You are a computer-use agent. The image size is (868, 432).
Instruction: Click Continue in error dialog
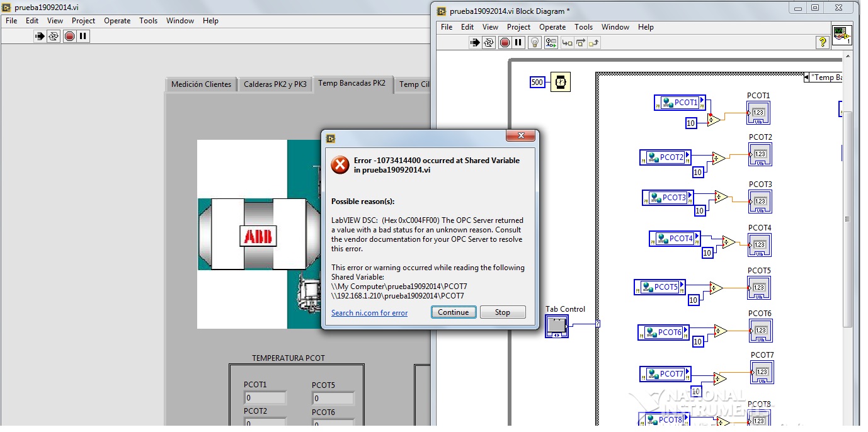pyautogui.click(x=454, y=312)
